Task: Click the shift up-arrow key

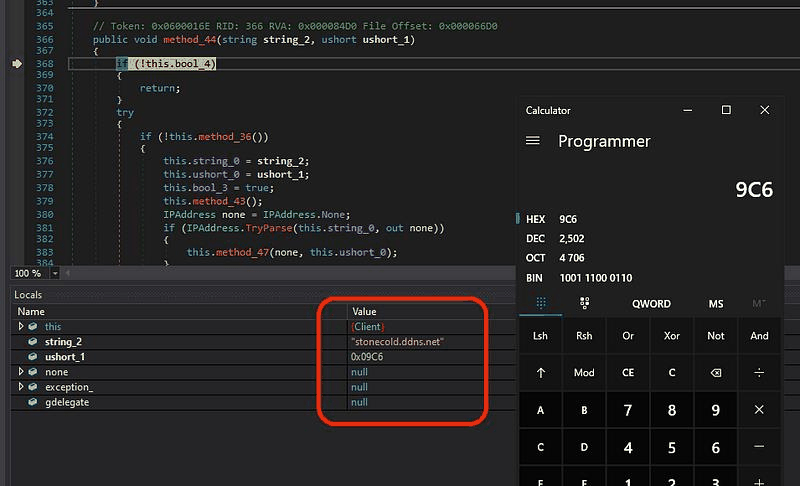Action: point(540,373)
